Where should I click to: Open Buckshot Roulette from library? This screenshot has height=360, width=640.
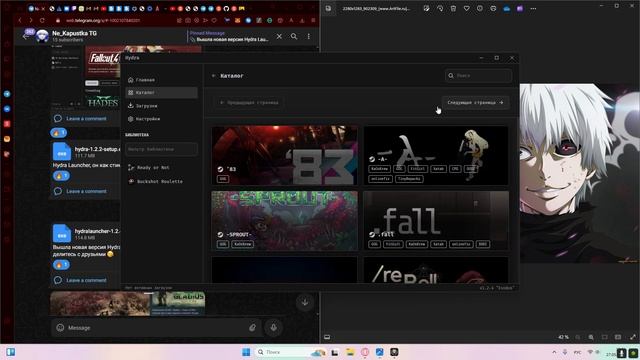point(161,181)
